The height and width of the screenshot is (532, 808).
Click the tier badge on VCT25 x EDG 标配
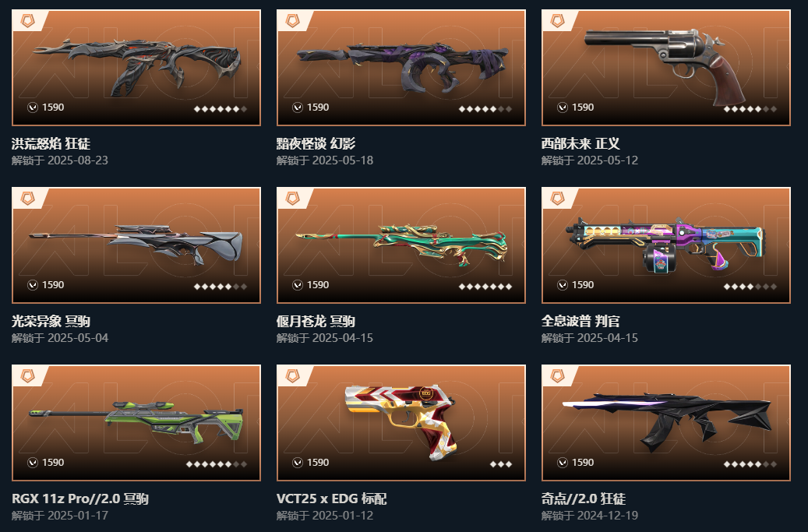293,376
